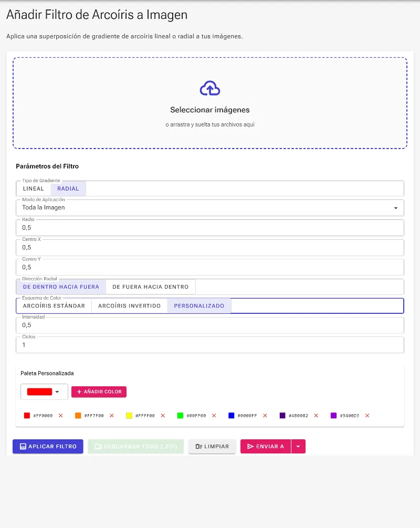Click the Aplicar Filtro button
The height and width of the screenshot is (528, 420).
click(48, 447)
